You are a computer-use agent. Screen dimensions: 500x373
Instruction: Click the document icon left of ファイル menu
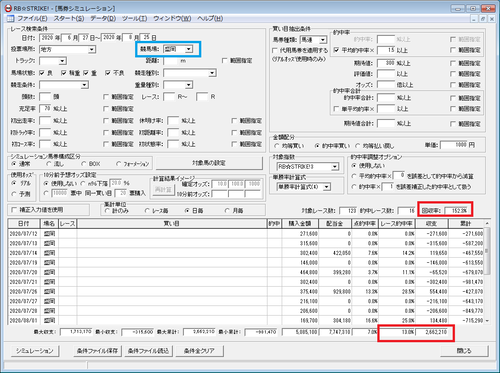point(10,19)
